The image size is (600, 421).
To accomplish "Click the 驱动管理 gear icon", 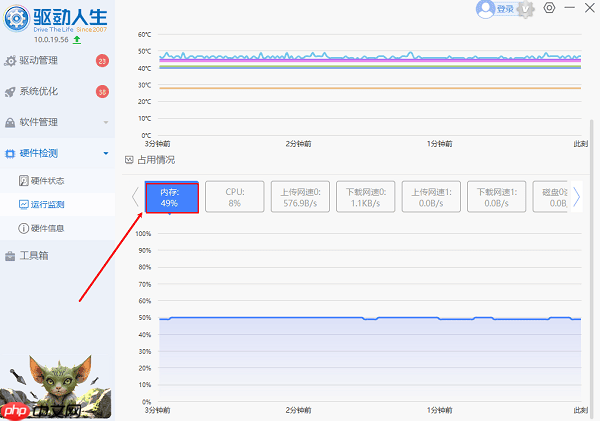I will coord(10,60).
